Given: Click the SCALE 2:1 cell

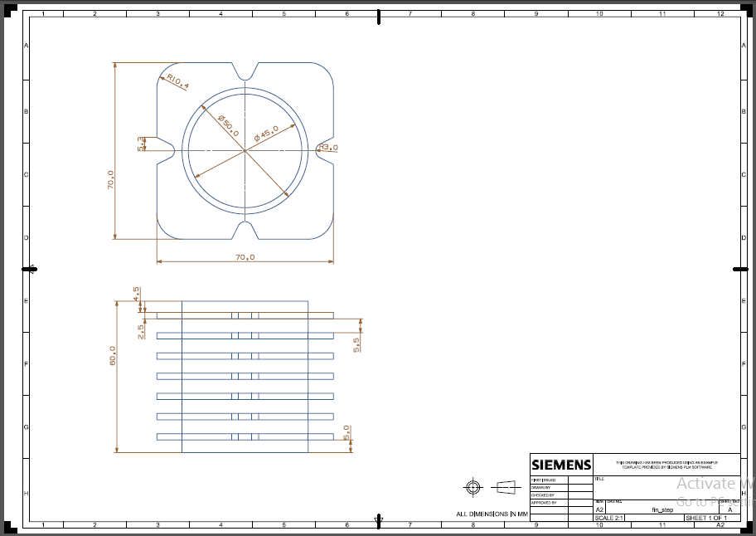Looking at the screenshot, I should [x=609, y=516].
